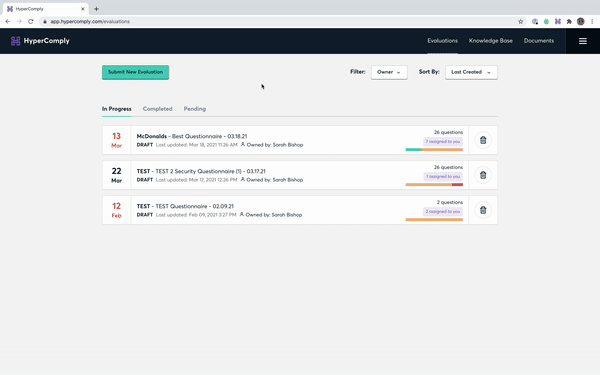The width and height of the screenshot is (600, 375).
Task: Expand the Last Created sort dropdown
Action: (471, 72)
